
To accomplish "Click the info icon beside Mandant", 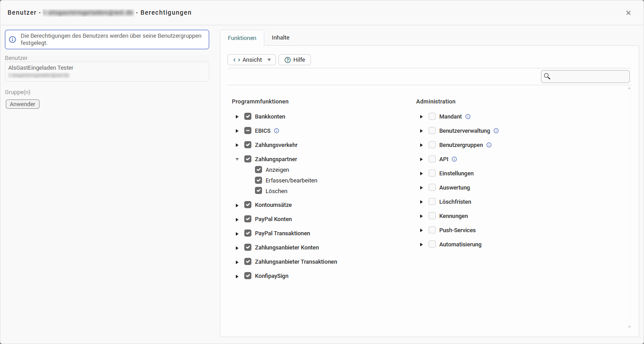I will 468,117.
